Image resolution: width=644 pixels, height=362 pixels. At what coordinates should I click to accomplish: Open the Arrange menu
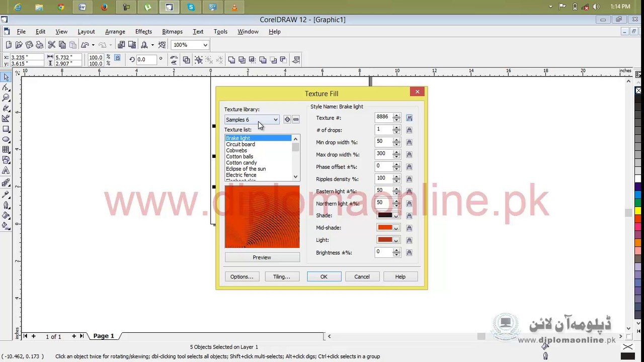(115, 32)
